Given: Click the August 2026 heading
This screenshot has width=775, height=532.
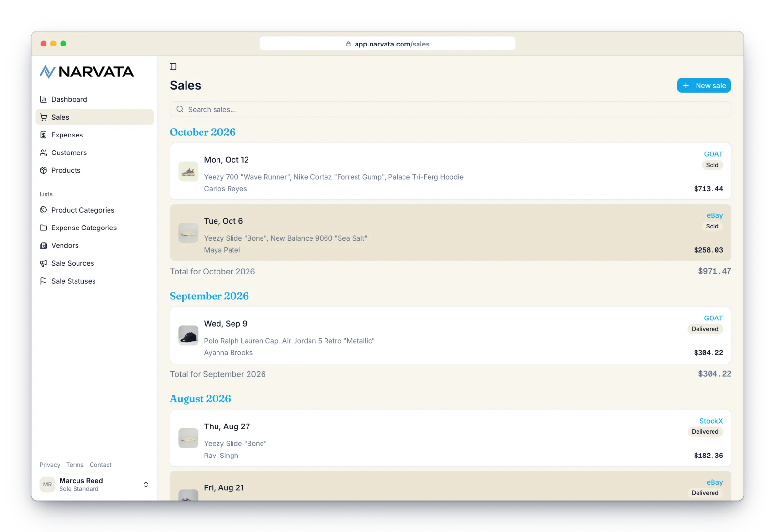Looking at the screenshot, I should 201,399.
